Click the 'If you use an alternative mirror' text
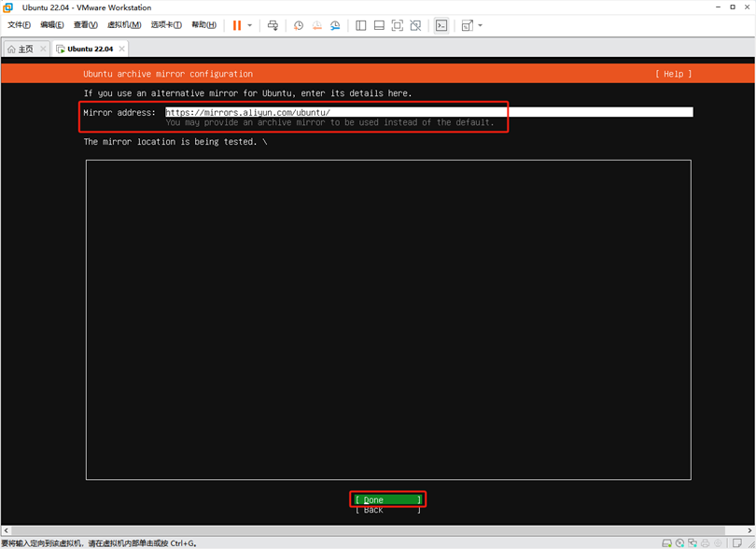This screenshot has width=756, height=549. click(248, 93)
